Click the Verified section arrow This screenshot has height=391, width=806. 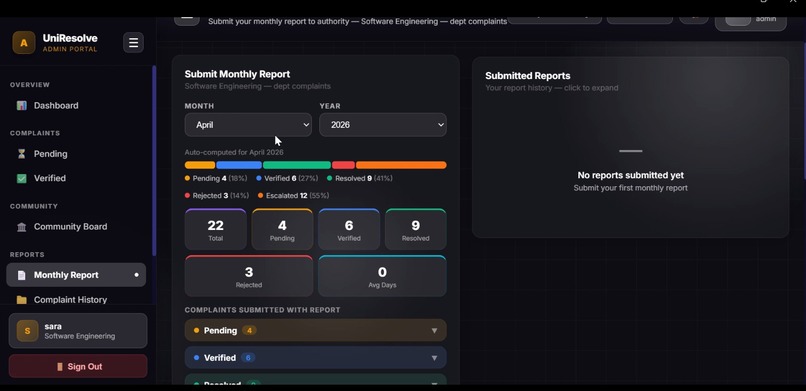click(434, 358)
